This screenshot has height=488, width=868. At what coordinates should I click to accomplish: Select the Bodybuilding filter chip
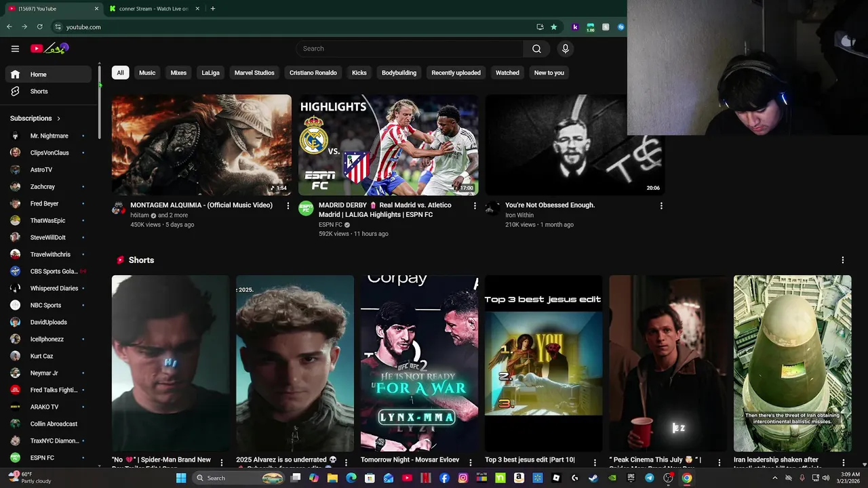click(x=399, y=73)
